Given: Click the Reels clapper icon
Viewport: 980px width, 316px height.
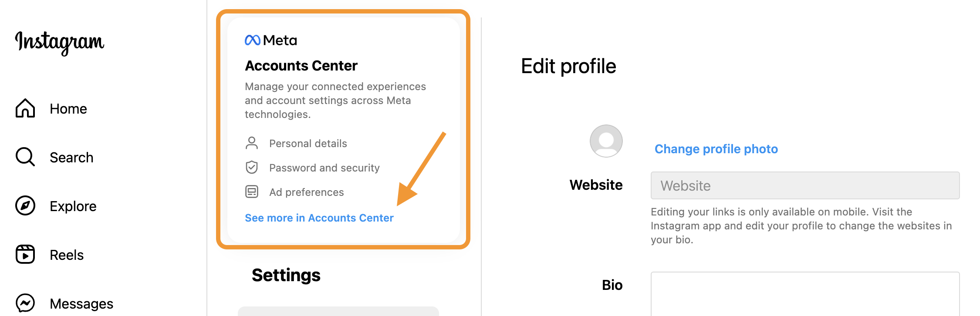Looking at the screenshot, I should tap(25, 255).
